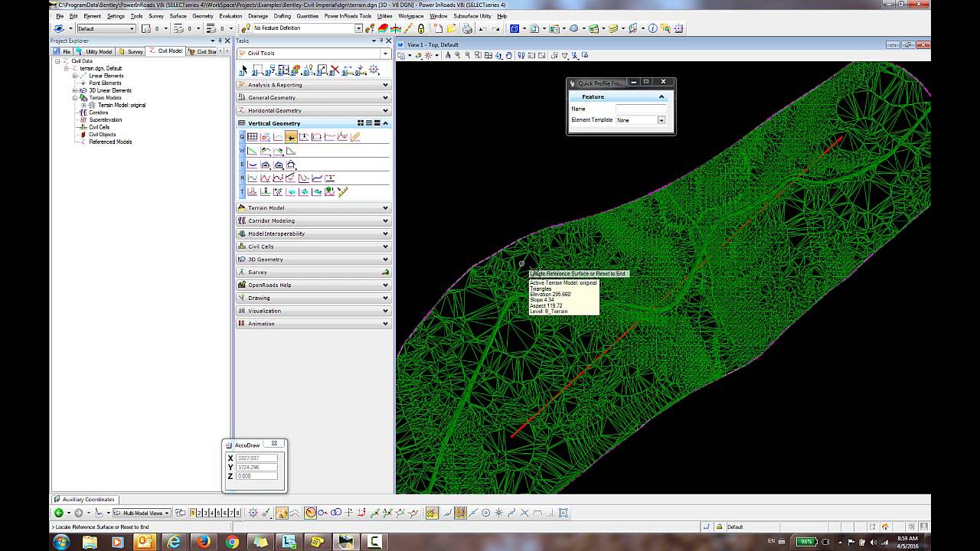Switch to the Survey tab in Project Explorer

point(131,51)
